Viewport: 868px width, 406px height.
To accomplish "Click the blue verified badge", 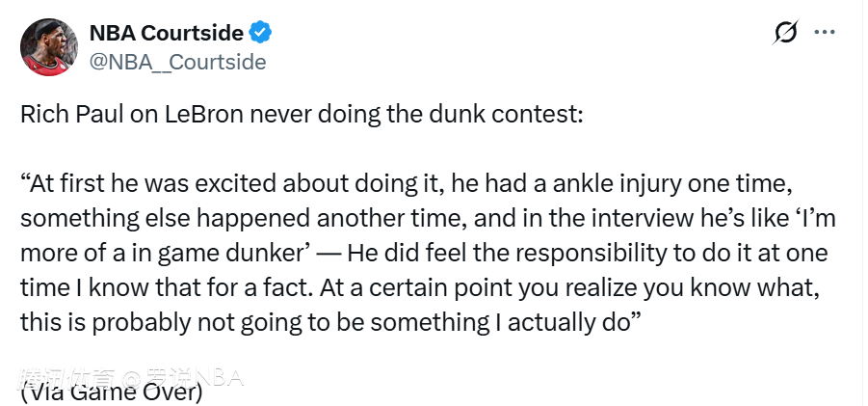I will [261, 33].
